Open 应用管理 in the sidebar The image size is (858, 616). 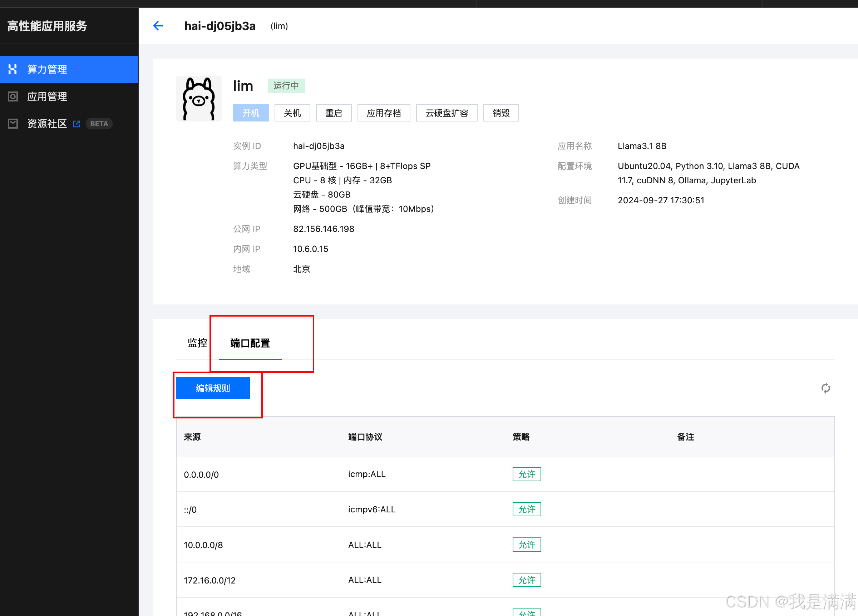point(47,96)
